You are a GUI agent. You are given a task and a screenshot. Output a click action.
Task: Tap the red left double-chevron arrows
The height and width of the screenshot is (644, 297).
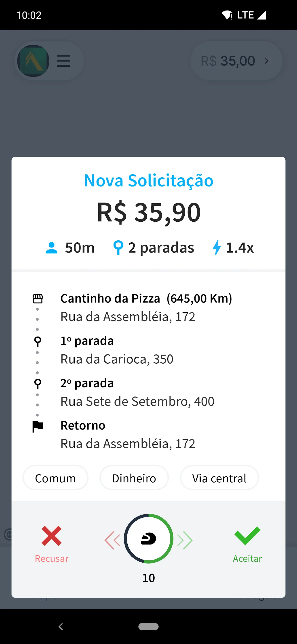(x=112, y=540)
